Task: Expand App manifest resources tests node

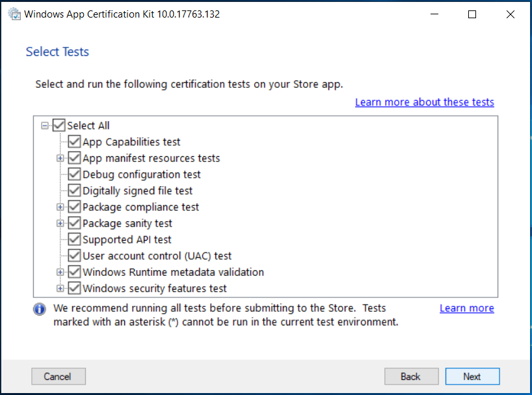Action: point(60,158)
